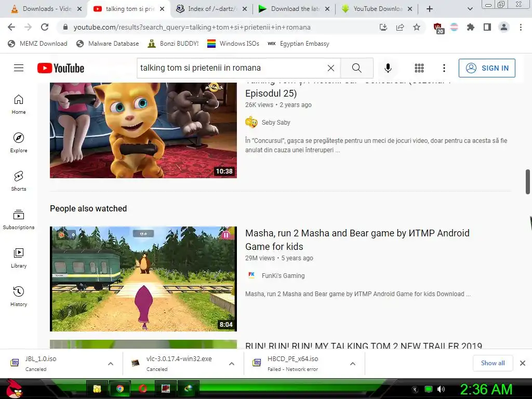532x399 pixels.
Task: Click the install/download page icon in address bar
Action: pos(383,27)
